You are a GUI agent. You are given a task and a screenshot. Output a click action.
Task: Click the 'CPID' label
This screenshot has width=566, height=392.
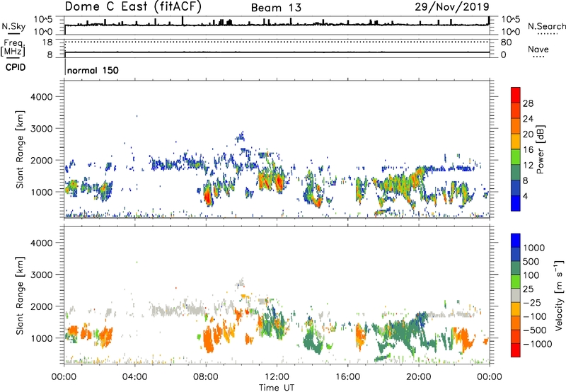[x=16, y=67]
